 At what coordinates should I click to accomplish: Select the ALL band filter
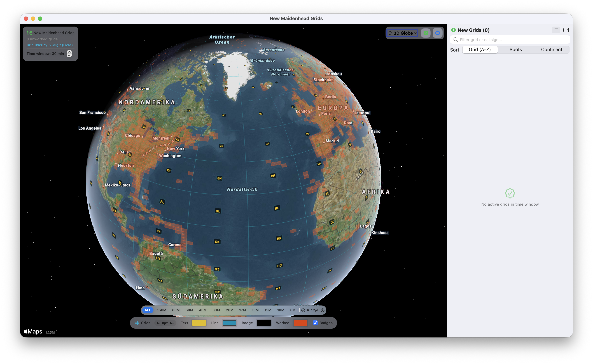(x=148, y=310)
